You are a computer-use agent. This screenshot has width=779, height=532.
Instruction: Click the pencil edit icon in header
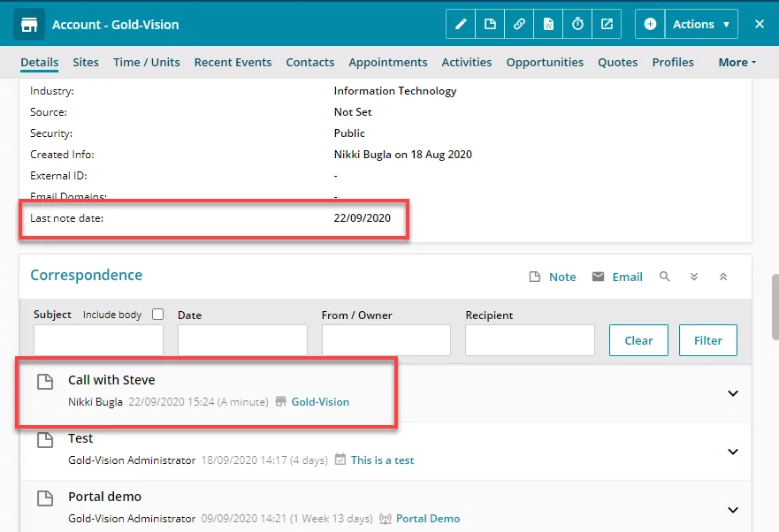pyautogui.click(x=461, y=24)
